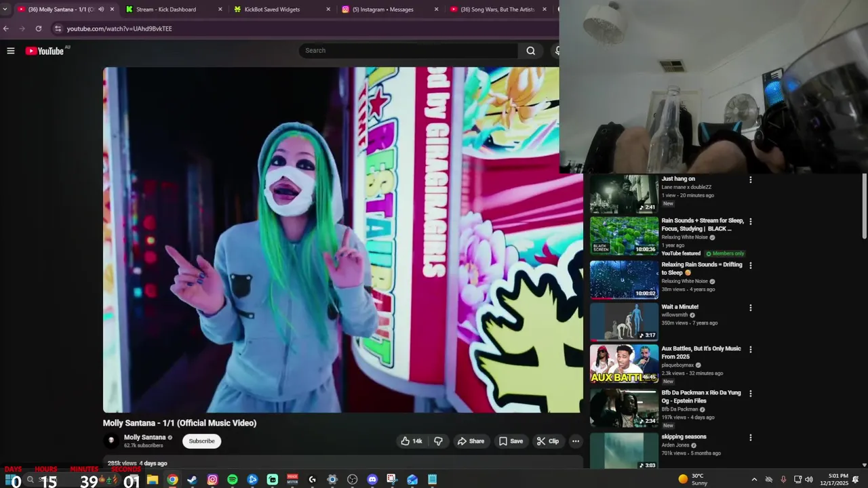868x488 pixels.
Task: Open Notepad taskbar icon
Action: click(432, 480)
